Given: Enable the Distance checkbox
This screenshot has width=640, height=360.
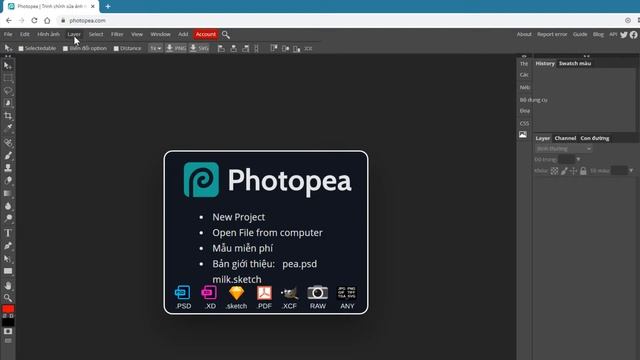Looking at the screenshot, I should click(116, 49).
